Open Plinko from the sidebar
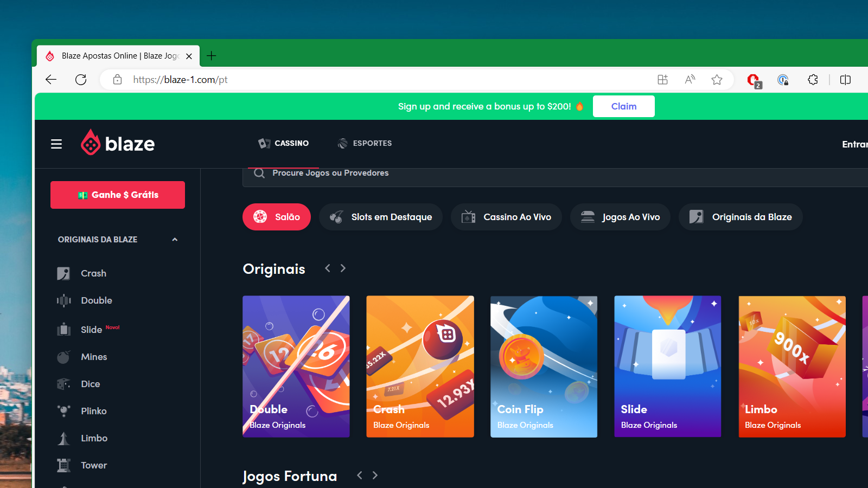This screenshot has width=868, height=488. [x=94, y=411]
